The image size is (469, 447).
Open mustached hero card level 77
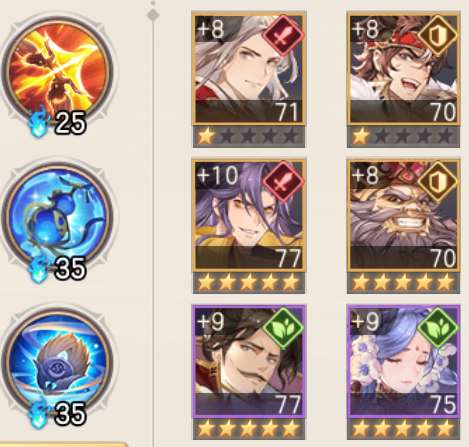click(249, 361)
